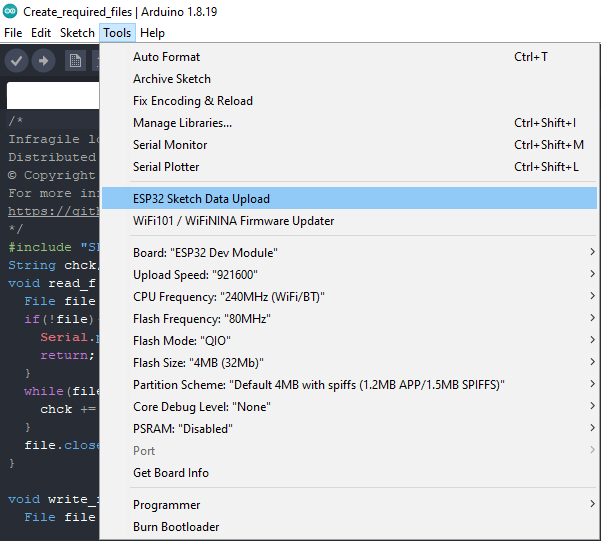
Task: Expand the Programmer submenu
Action: tap(349, 505)
